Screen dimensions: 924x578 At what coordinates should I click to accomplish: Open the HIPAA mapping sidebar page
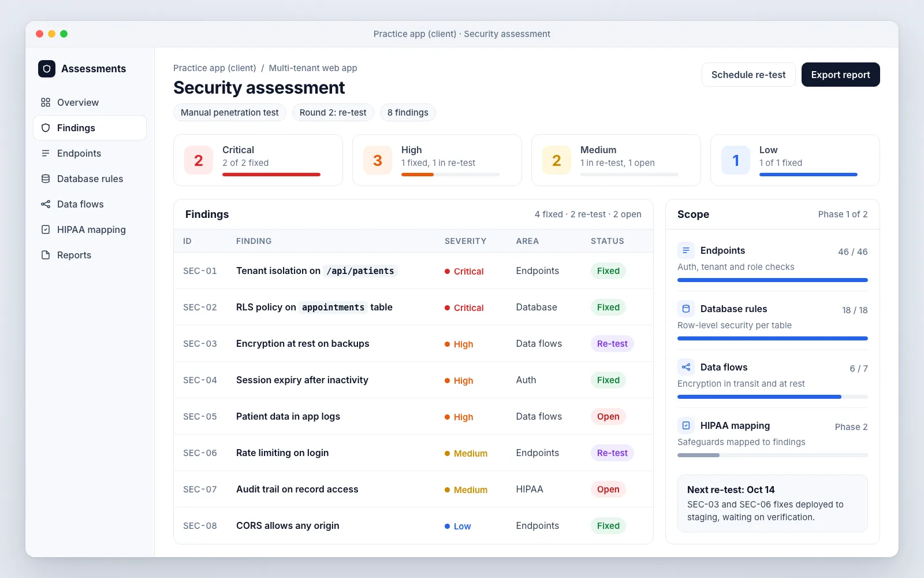point(90,229)
